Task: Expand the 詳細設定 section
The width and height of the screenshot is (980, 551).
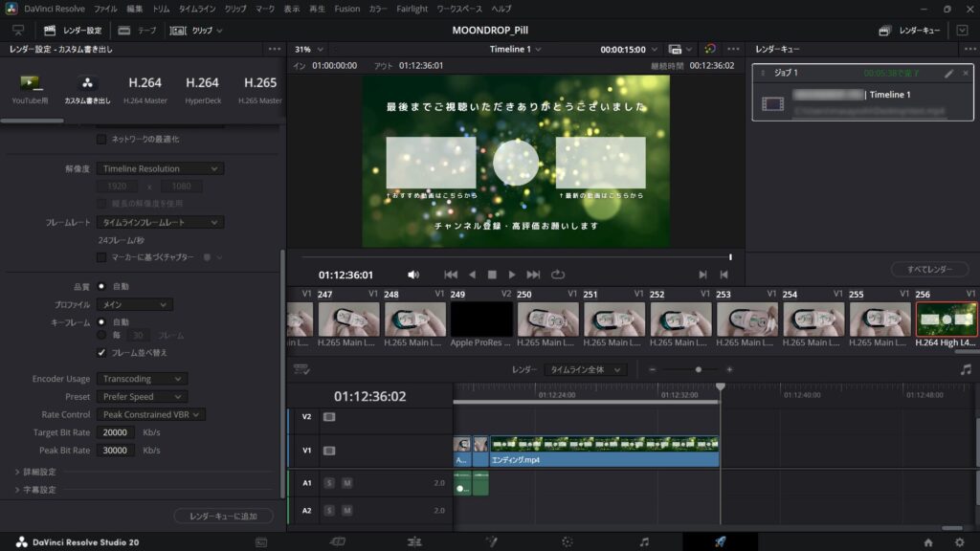Action: (x=37, y=470)
